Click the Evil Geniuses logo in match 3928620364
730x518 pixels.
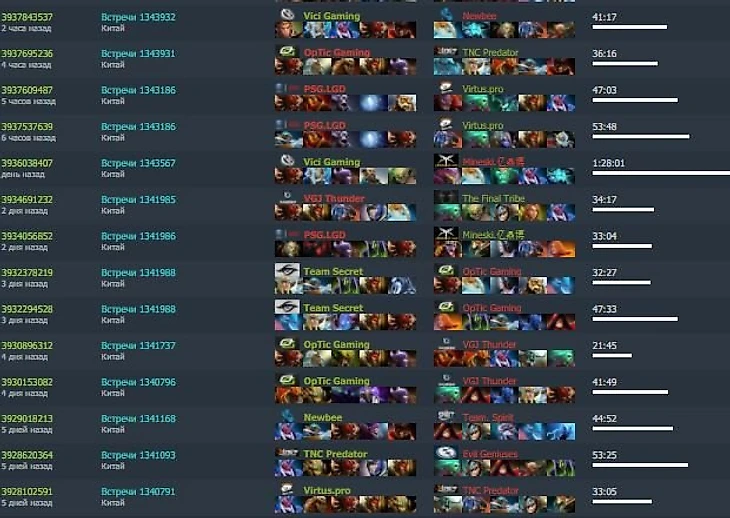tap(446, 452)
